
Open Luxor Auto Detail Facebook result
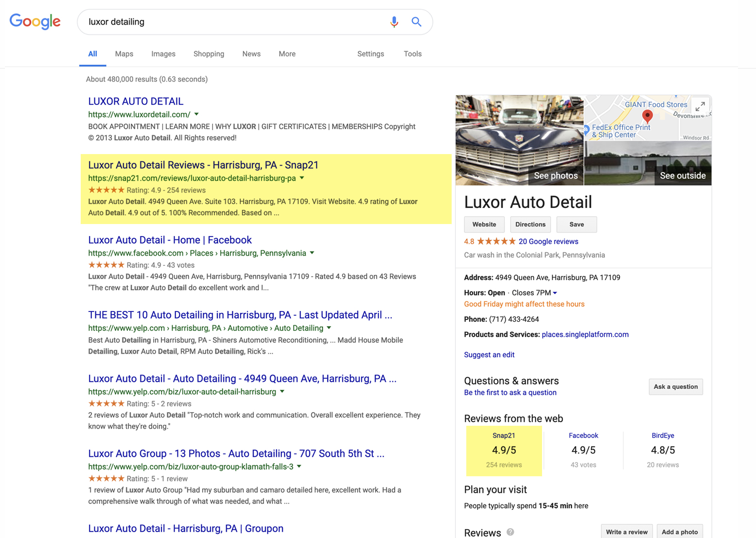[170, 240]
